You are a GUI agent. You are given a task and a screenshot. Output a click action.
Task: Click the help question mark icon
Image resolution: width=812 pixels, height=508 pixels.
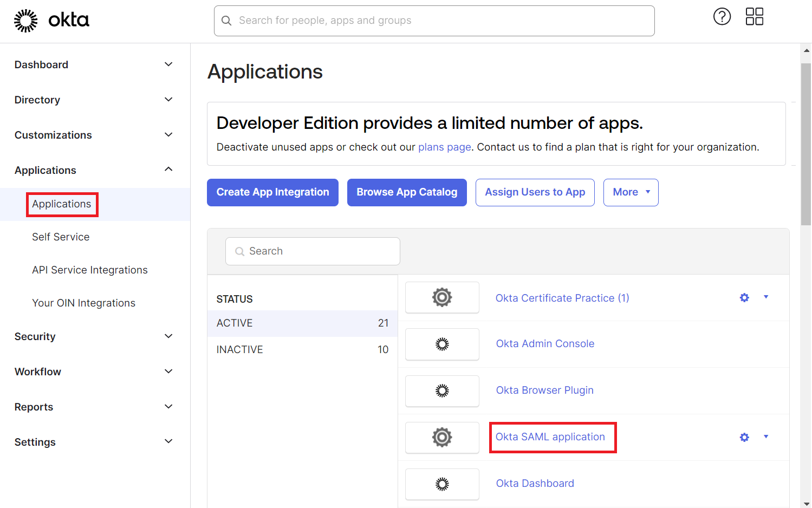[722, 17]
